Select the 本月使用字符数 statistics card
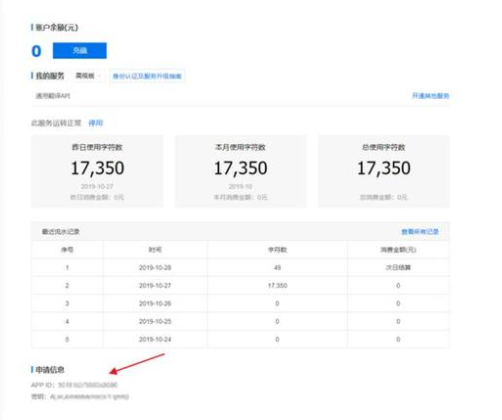 (x=240, y=171)
